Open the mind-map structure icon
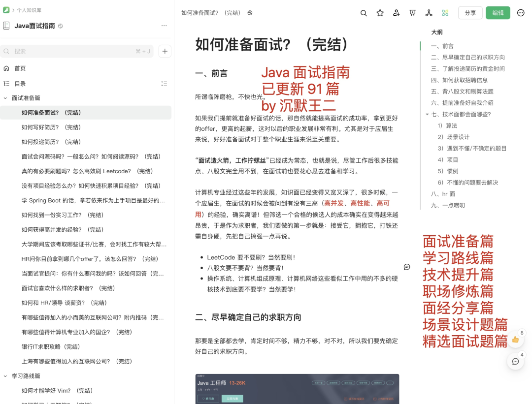The height and width of the screenshot is (404, 532). 429,13
